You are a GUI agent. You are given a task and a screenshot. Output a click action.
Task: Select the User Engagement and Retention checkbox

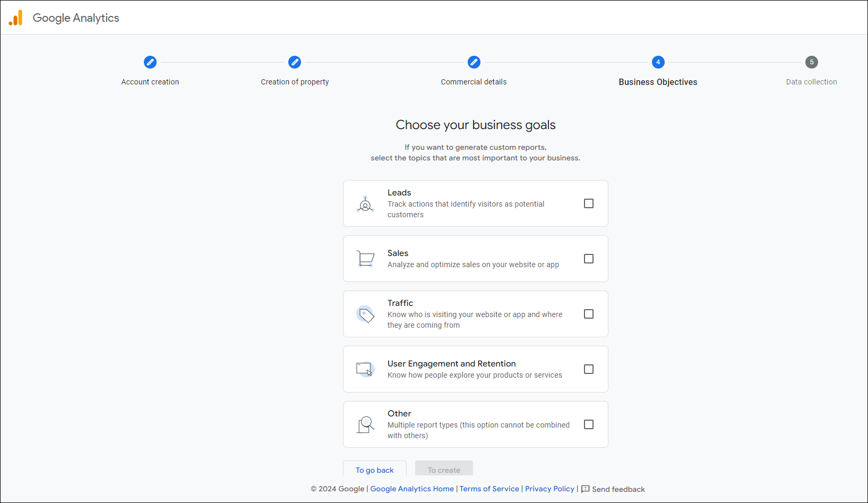589,369
